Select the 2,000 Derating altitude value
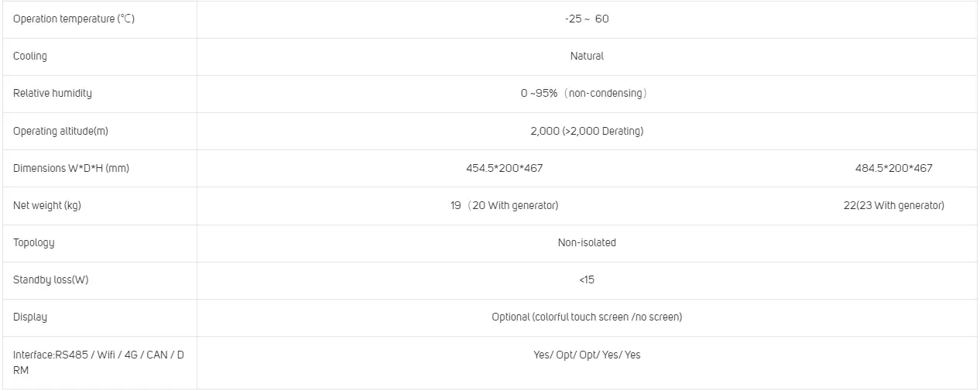This screenshot has height=391, width=980. [x=587, y=131]
